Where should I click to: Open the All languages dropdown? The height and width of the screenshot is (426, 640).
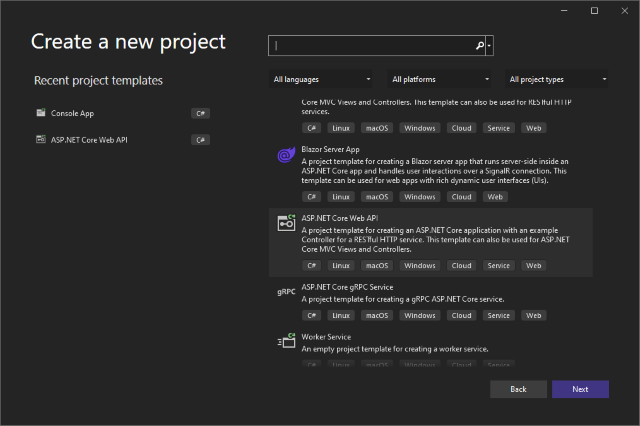click(322, 79)
